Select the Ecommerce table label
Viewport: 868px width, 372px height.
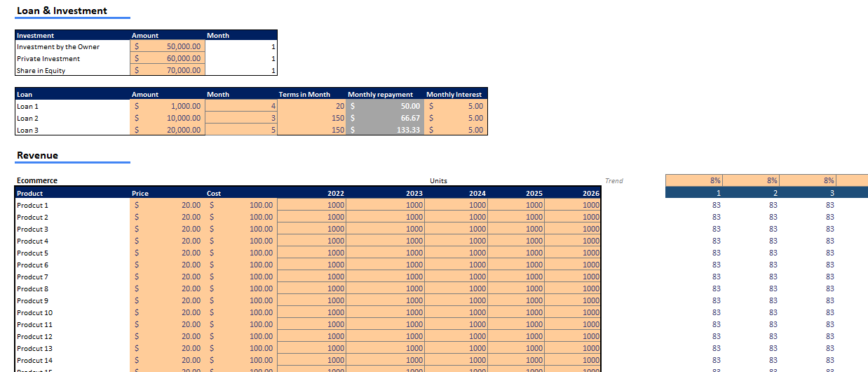[37, 180]
